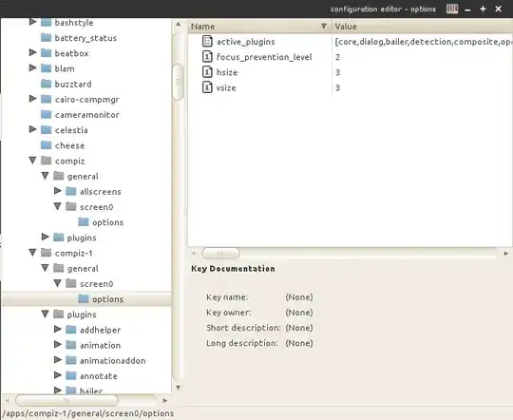Click the tree horizontal scroll-right arrow
This screenshot has height=420, width=513.
pyautogui.click(x=165, y=400)
